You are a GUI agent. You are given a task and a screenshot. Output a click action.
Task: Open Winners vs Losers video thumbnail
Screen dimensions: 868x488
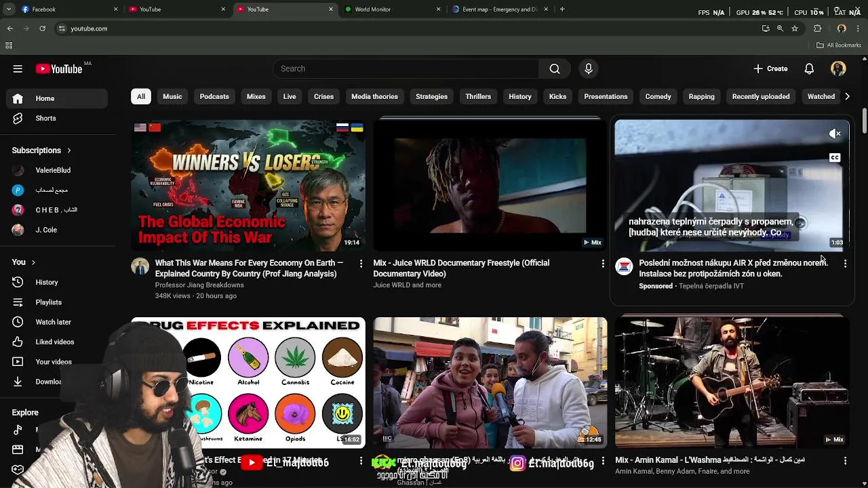248,185
